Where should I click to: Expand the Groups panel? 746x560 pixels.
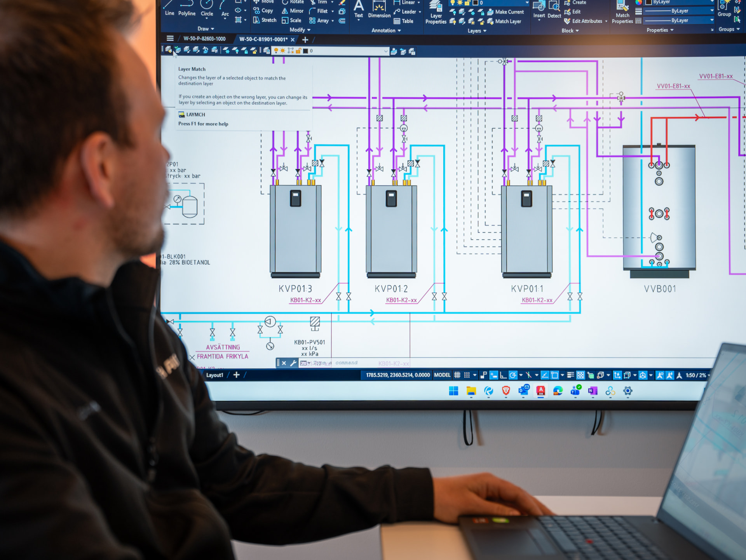729,29
